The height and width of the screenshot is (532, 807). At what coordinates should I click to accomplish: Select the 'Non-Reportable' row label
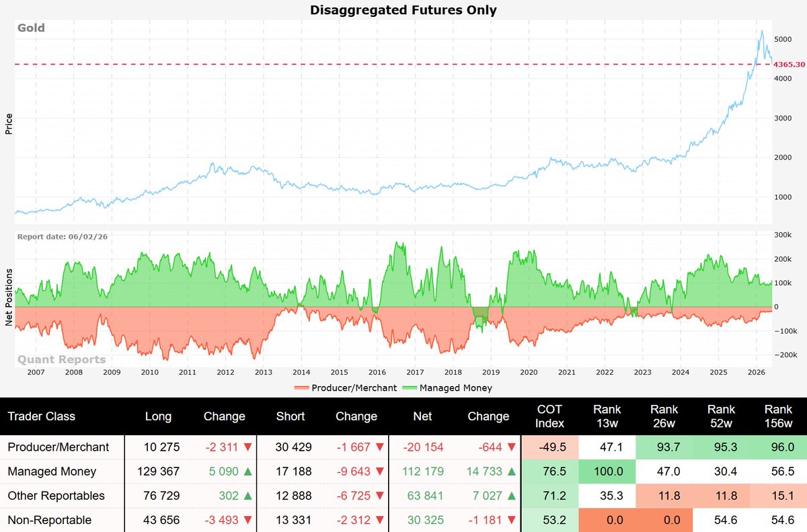50,520
